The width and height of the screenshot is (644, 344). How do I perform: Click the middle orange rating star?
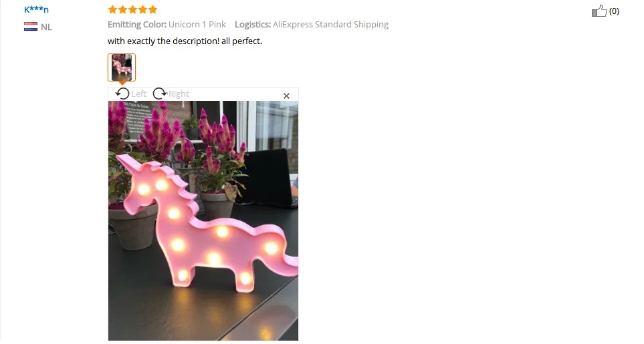132,9
